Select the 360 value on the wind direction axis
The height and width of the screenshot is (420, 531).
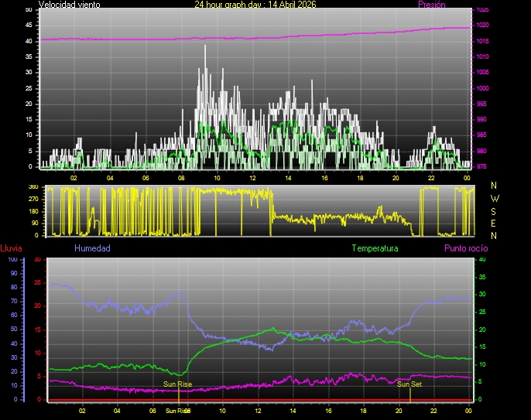33,187
